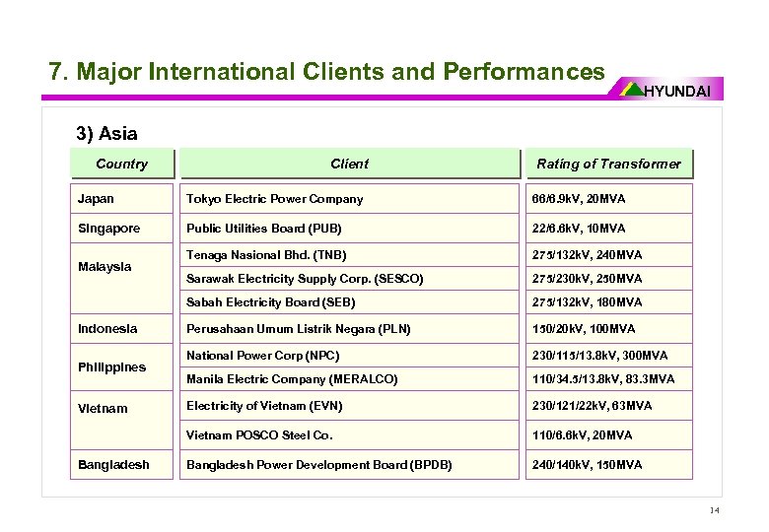Viewport: 769px width, 532px height.
Task: Select the 'Japan' country cell
Action: click(x=121, y=198)
